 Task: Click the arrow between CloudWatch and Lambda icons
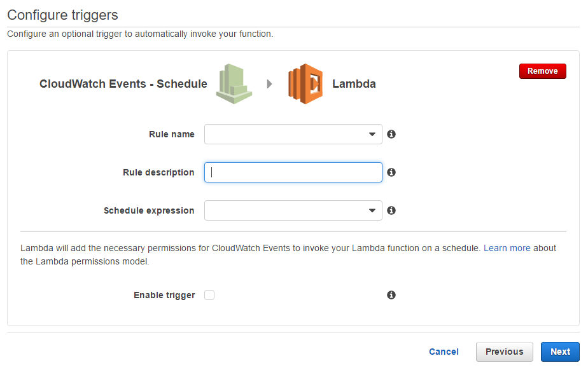pyautogui.click(x=269, y=83)
